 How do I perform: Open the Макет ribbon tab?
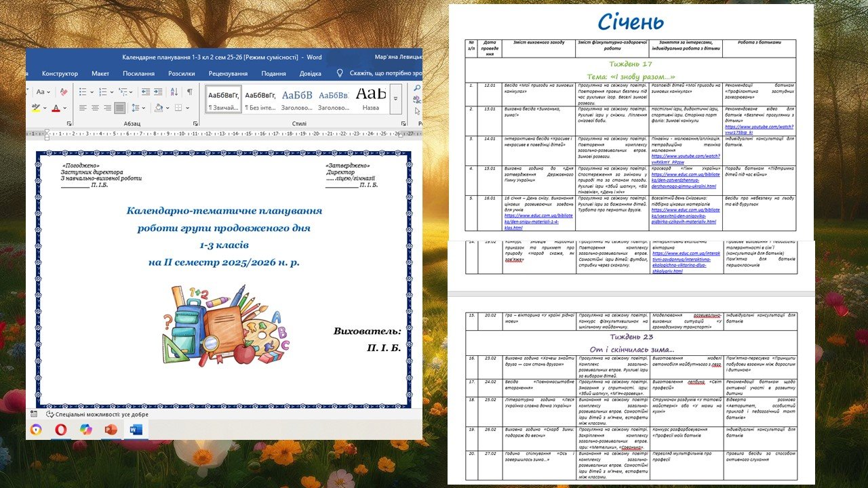pos(100,73)
